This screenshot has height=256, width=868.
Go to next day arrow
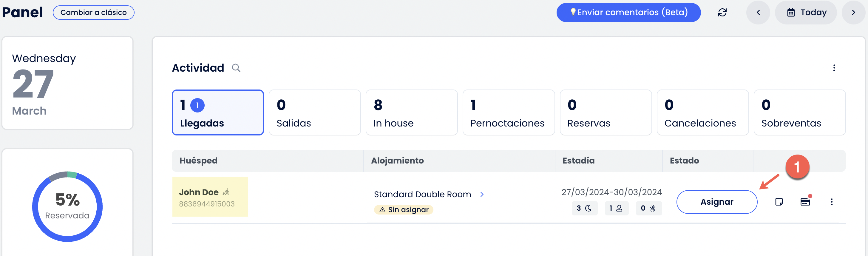tap(853, 13)
